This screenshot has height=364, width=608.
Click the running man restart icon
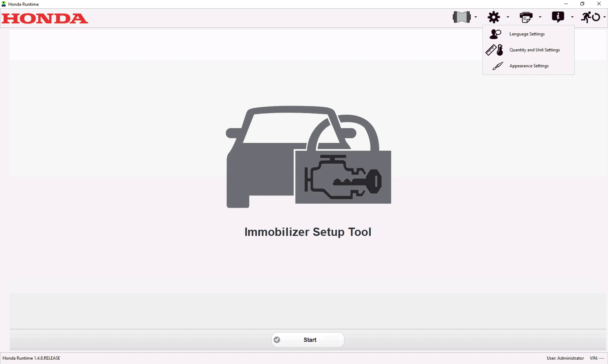tap(590, 17)
